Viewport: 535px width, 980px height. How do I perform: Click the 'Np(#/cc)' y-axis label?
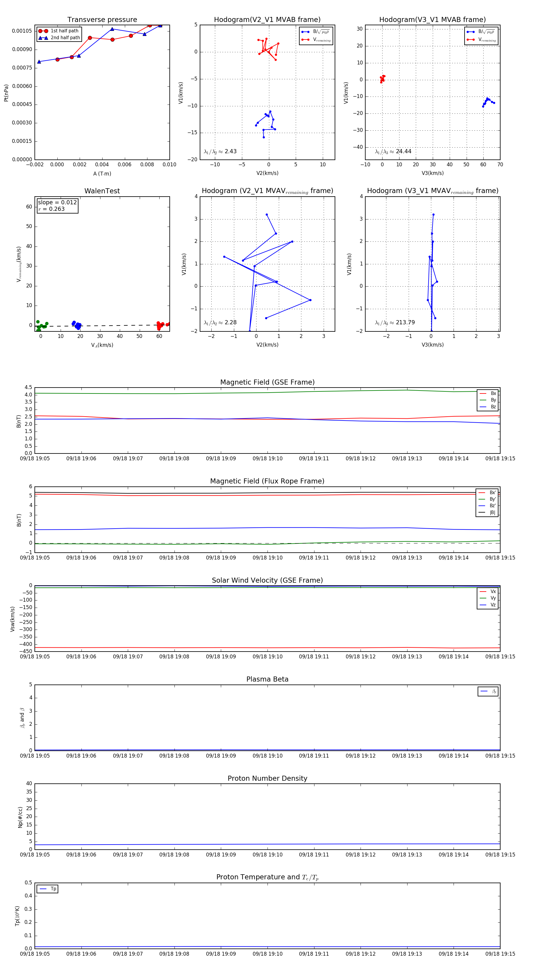20,817
